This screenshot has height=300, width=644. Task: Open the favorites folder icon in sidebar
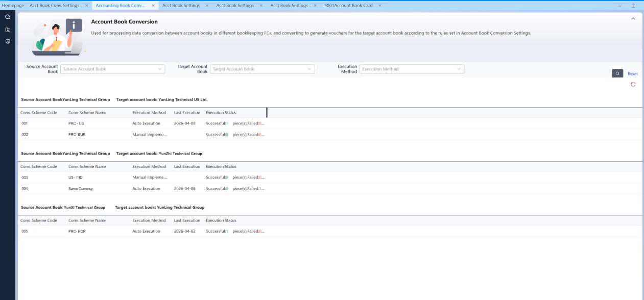(8, 30)
